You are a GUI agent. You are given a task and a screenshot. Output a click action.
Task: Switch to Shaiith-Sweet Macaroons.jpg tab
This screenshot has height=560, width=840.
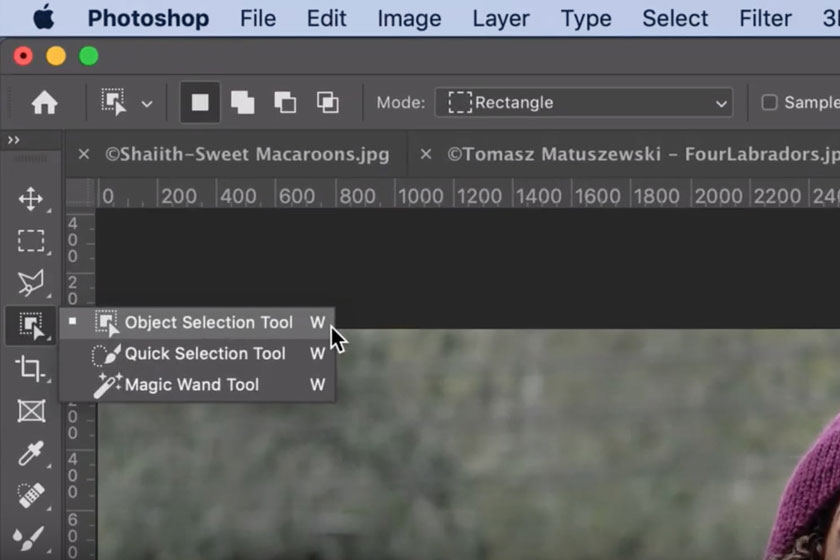(247, 154)
